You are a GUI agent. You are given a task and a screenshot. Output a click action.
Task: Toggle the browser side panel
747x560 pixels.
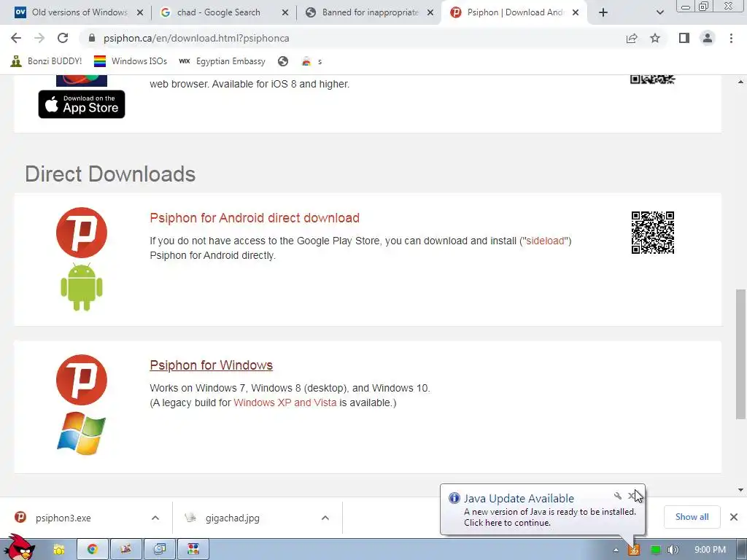click(684, 38)
